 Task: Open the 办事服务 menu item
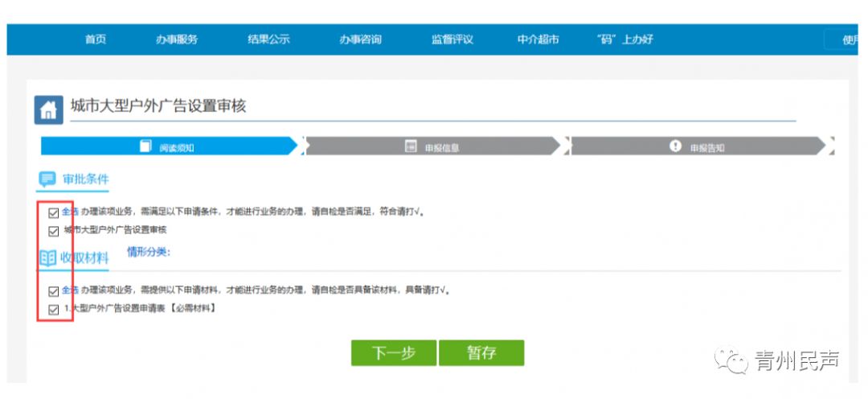click(x=177, y=39)
